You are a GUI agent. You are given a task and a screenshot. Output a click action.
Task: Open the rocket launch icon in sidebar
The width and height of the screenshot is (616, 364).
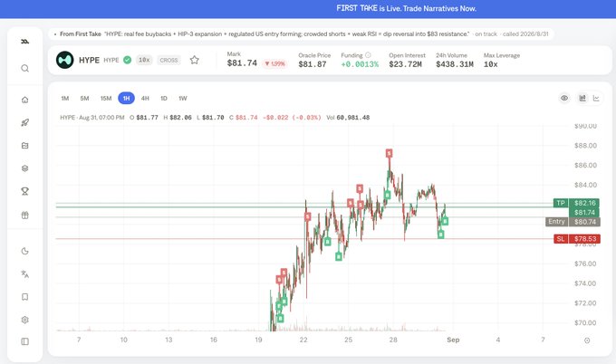[x=24, y=122]
